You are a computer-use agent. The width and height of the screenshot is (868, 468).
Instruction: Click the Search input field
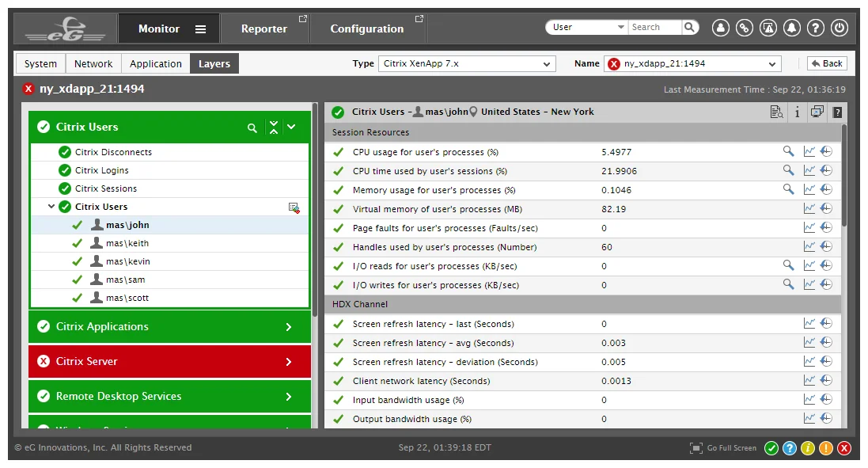(x=655, y=27)
